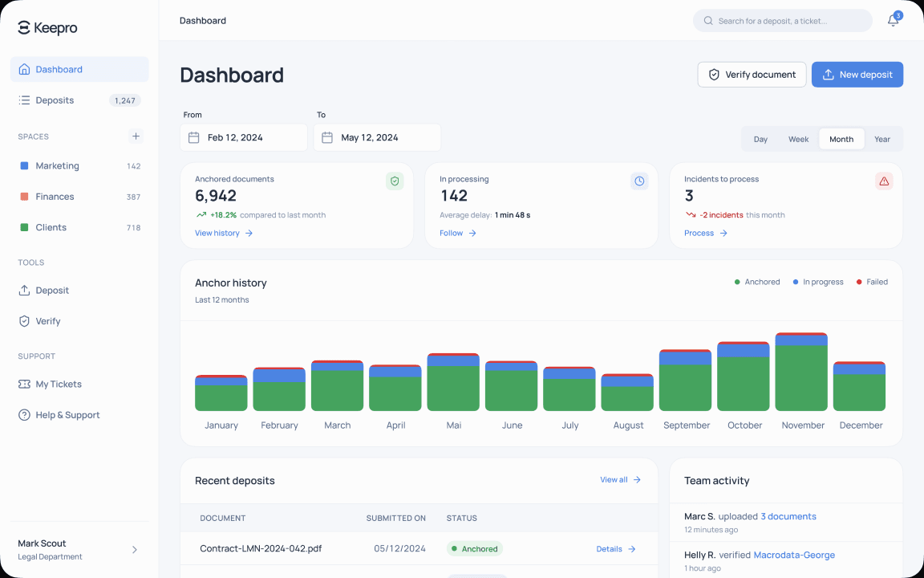Image resolution: width=924 pixels, height=578 pixels.
Task: Click the search magnifier icon
Action: click(707, 21)
